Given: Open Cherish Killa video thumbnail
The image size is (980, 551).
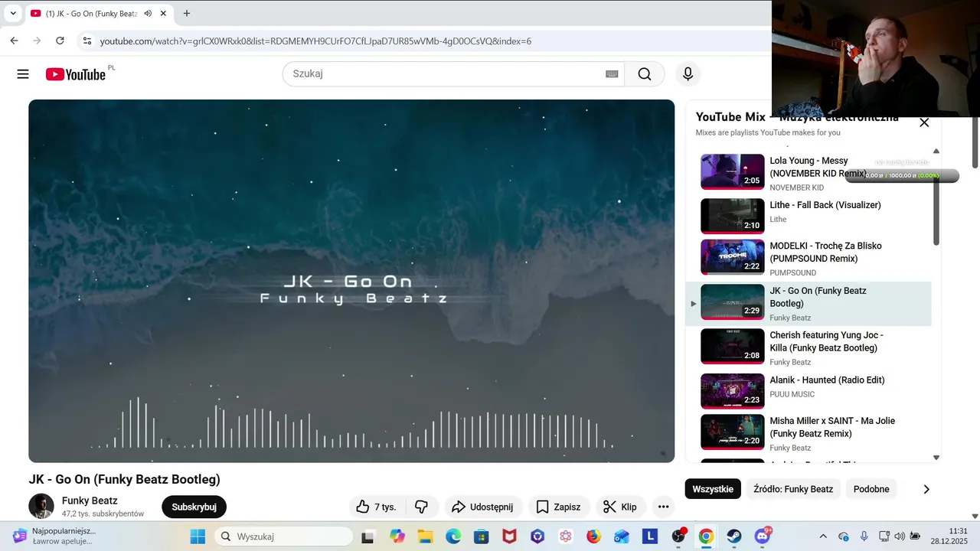Looking at the screenshot, I should point(733,347).
